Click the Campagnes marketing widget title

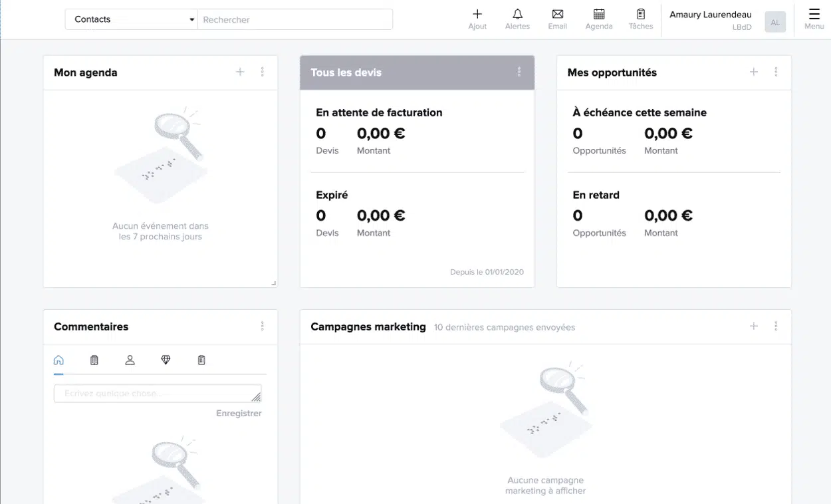point(368,326)
